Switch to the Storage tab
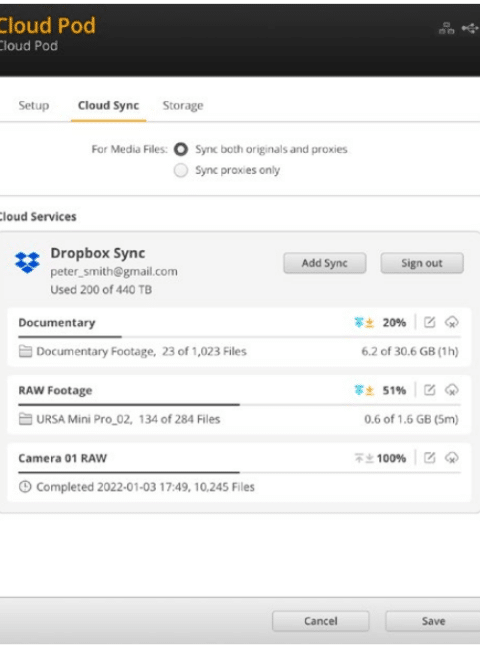Image resolution: width=480 pixels, height=650 pixels. (x=183, y=105)
